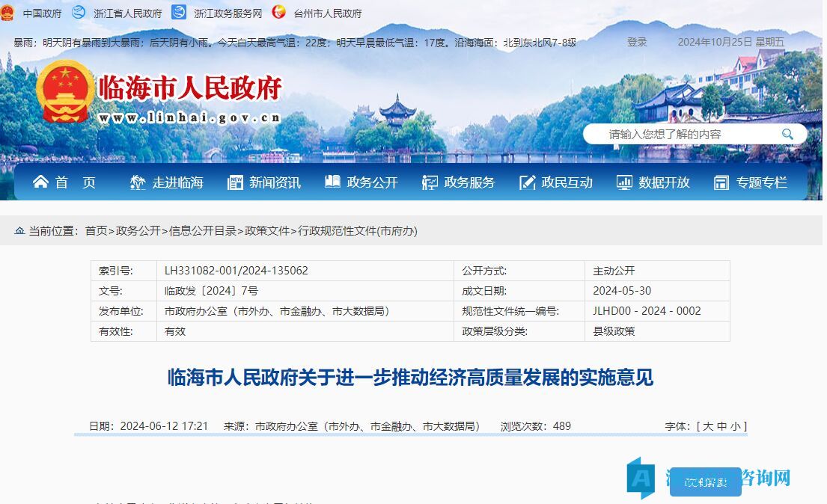Click the Zhejiang provincial government logo icon

[x=79, y=12]
